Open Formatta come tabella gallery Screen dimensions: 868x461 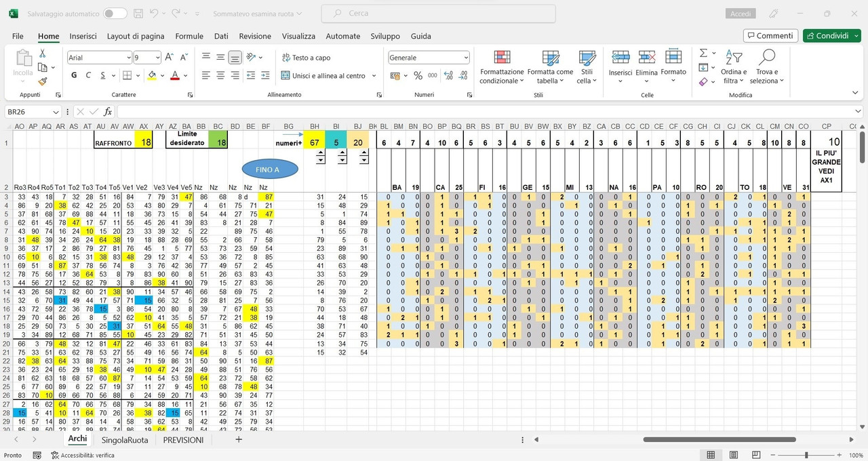pyautogui.click(x=550, y=66)
